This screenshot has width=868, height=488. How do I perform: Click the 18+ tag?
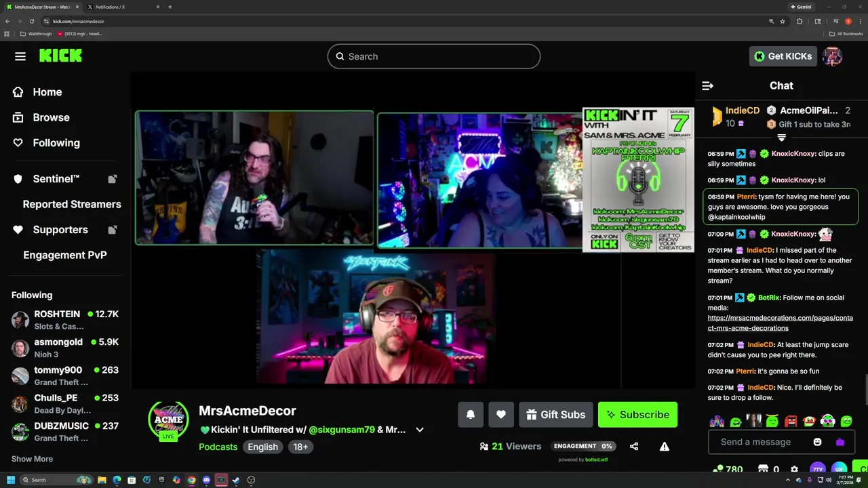coord(300,447)
